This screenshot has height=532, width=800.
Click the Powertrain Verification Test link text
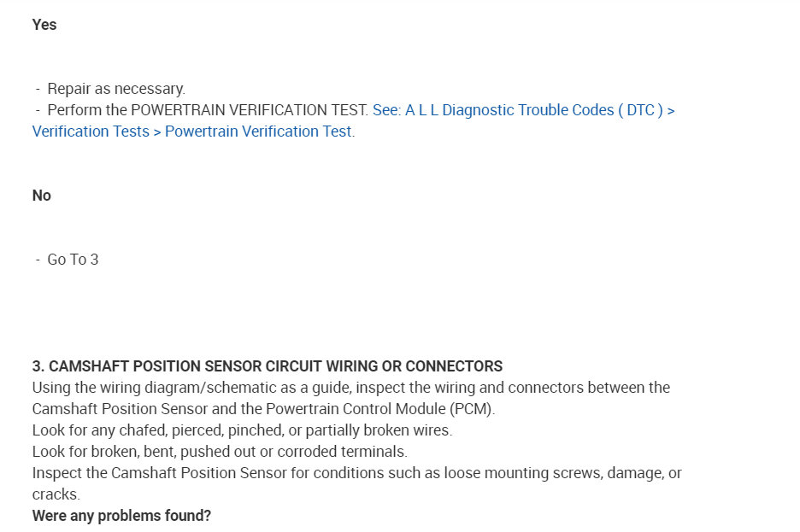[258, 132]
